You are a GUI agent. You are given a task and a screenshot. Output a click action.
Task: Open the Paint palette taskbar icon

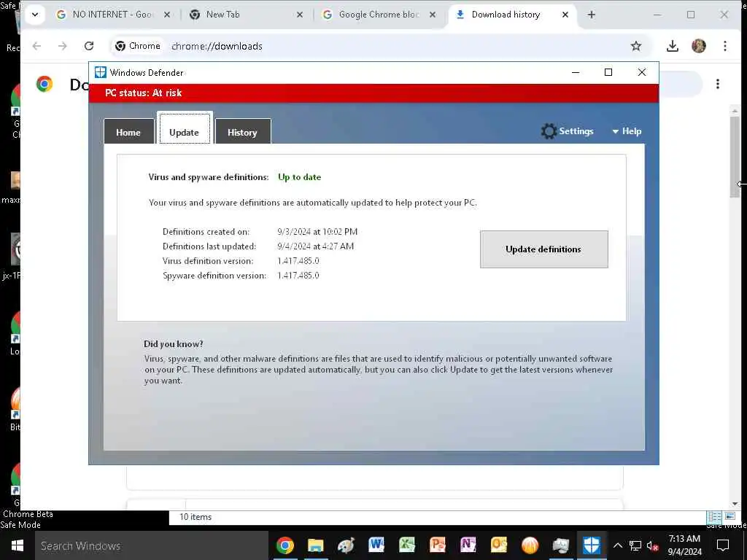click(346, 545)
